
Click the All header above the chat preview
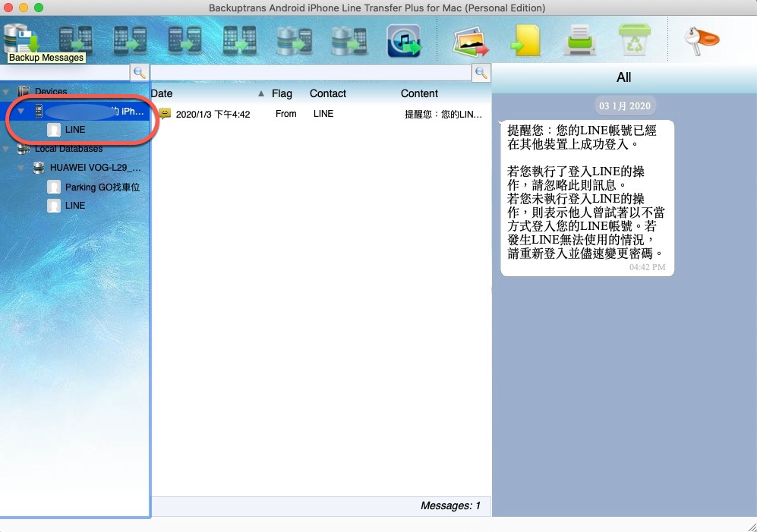(624, 77)
